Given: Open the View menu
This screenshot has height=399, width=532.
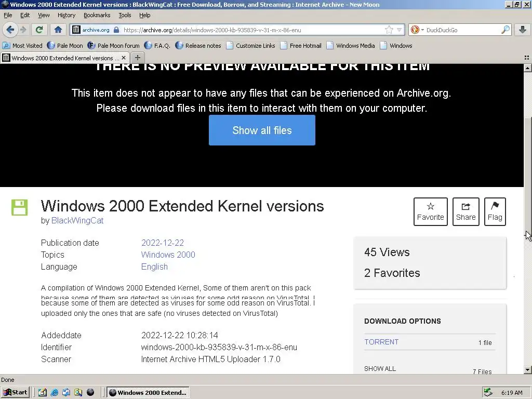Looking at the screenshot, I should pos(44,15).
